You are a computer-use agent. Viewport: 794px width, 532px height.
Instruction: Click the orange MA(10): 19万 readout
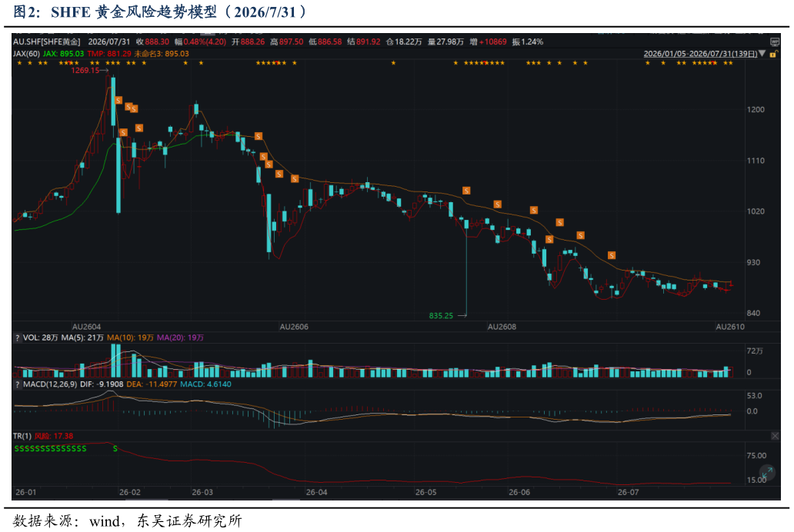130,337
